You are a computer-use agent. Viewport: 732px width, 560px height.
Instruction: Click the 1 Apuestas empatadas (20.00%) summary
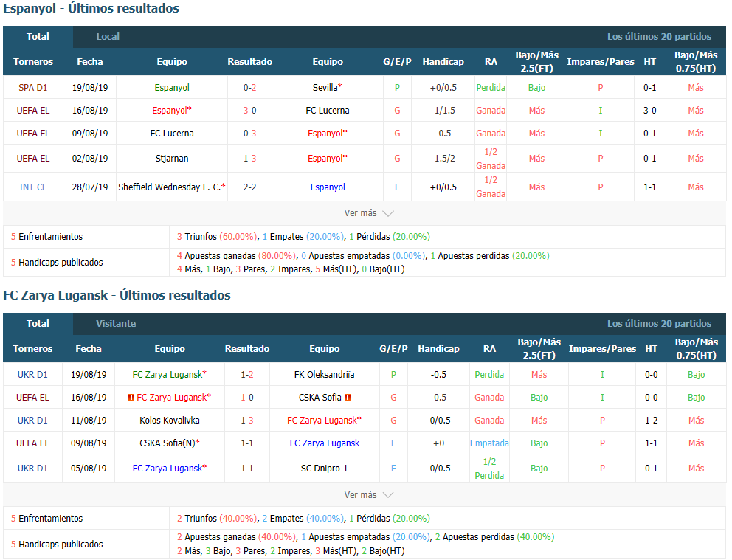365,537
